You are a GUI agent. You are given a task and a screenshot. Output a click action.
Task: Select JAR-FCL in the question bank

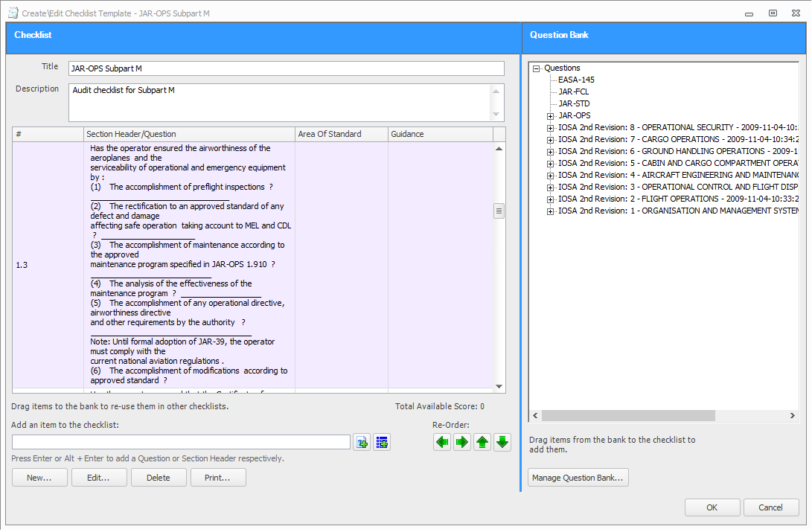(x=573, y=92)
